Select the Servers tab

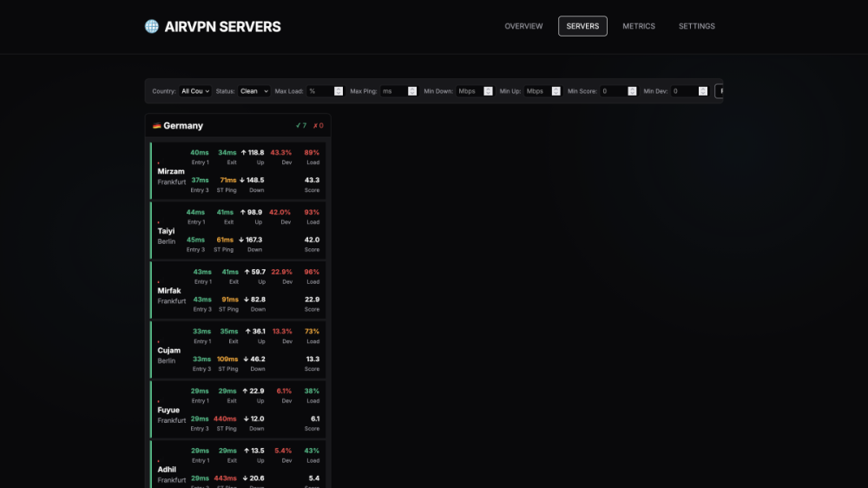[582, 26]
